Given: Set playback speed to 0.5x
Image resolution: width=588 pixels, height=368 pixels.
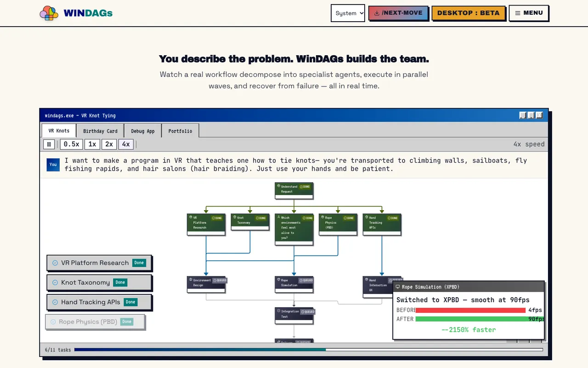Looking at the screenshot, I should pos(71,144).
